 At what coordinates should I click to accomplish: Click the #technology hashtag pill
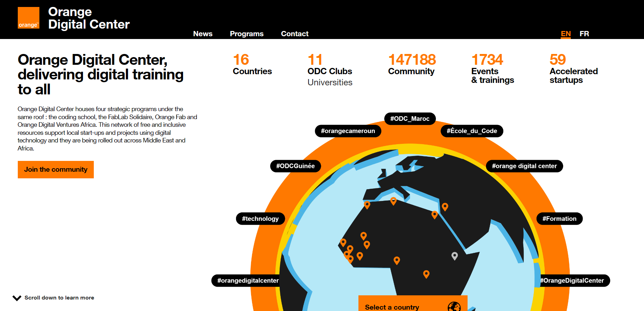[x=260, y=219]
